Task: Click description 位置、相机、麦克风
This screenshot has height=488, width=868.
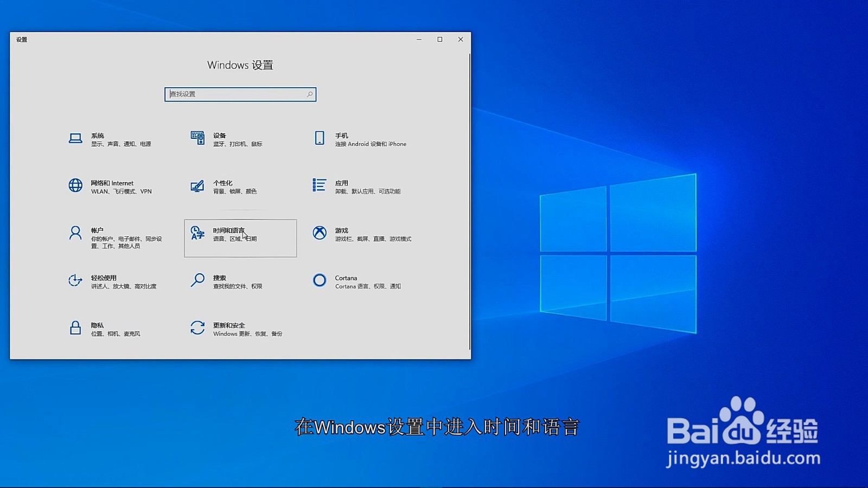Action: (116, 334)
